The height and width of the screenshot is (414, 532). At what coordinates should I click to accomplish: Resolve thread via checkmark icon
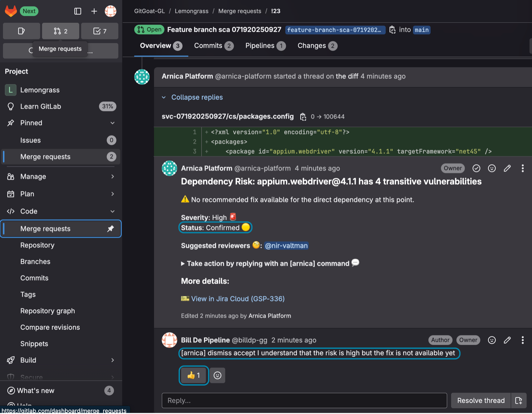(476, 168)
